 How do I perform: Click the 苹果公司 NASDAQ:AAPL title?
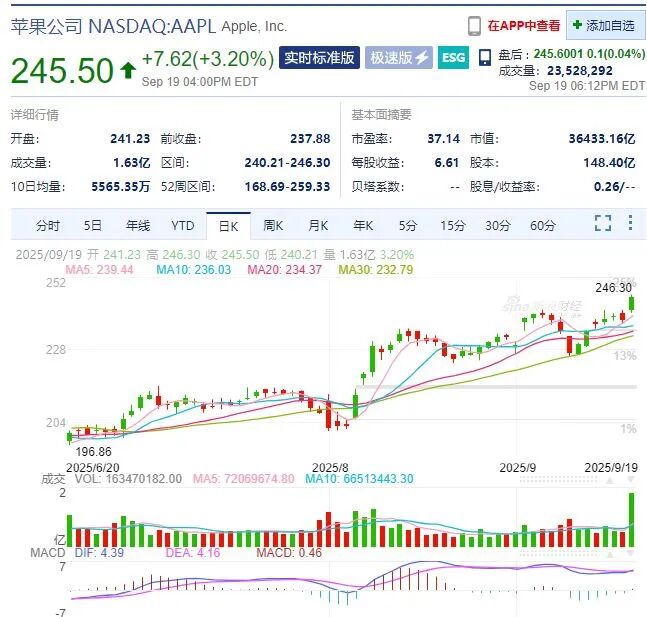tap(113, 26)
